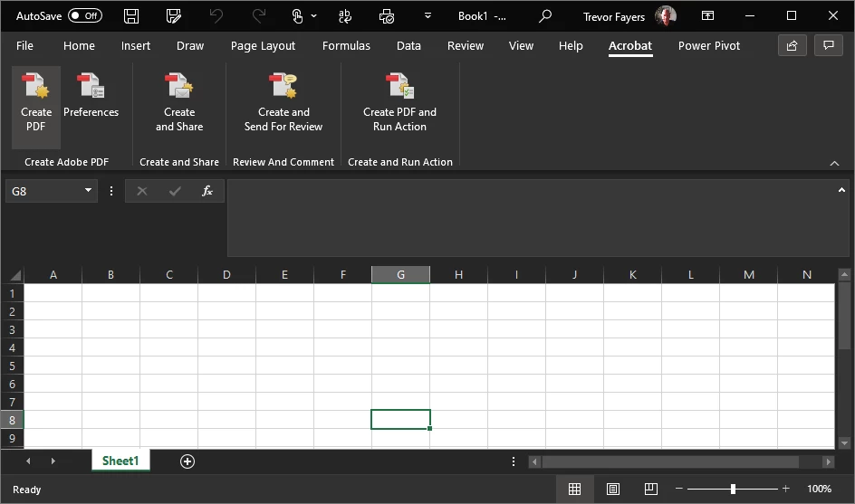The width and height of the screenshot is (855, 504).
Task: Click the Insert Function fx icon
Action: (207, 191)
